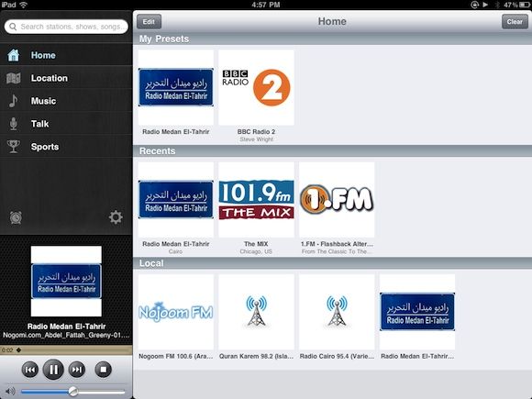Select 1.FM Flashback Alternative station

(337, 208)
